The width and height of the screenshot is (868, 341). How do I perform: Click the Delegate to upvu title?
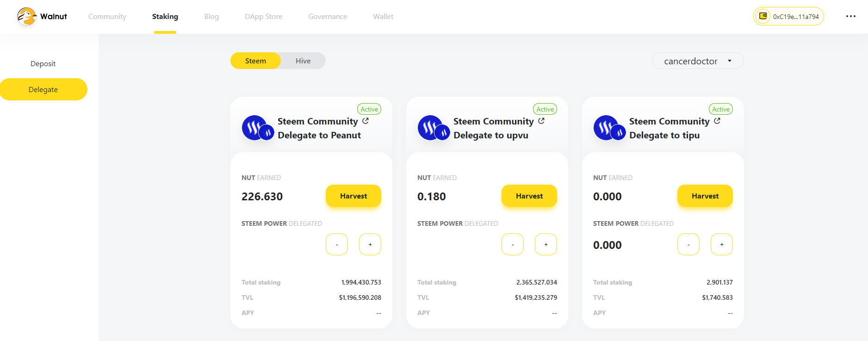coord(491,135)
